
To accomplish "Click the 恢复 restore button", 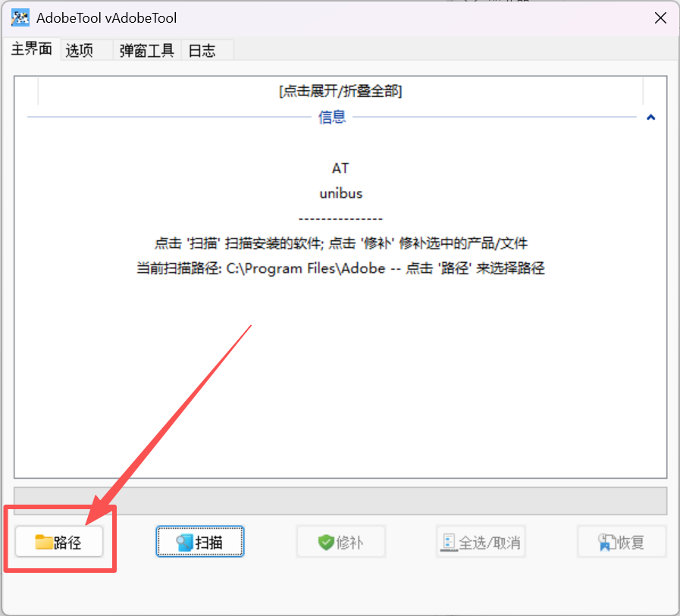I will pos(622,542).
